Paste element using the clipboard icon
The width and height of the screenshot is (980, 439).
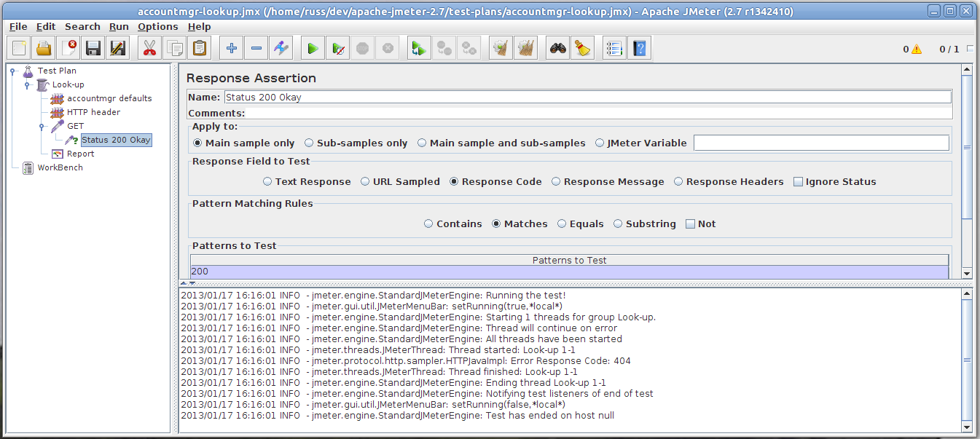[x=200, y=49]
